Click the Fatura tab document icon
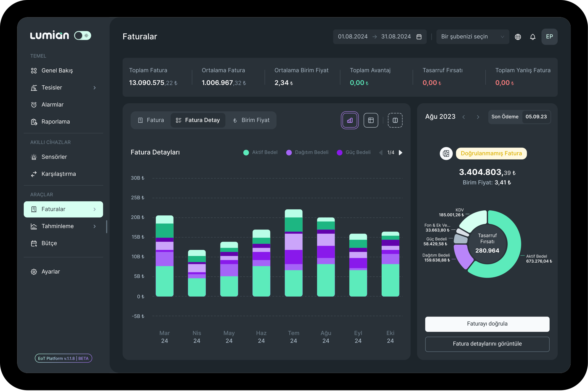The height and width of the screenshot is (391, 588). pyautogui.click(x=140, y=120)
